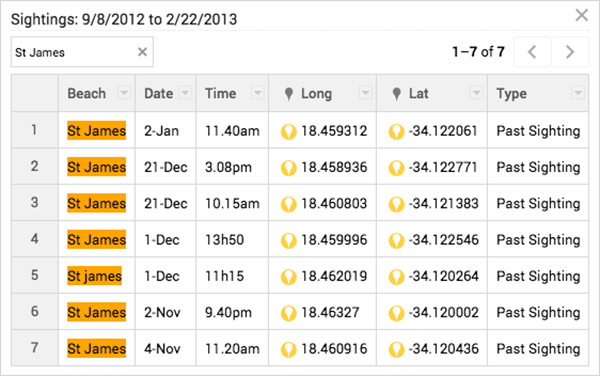Screen dimensions: 600x376
Task: Select row number 5
Action: click(35, 275)
